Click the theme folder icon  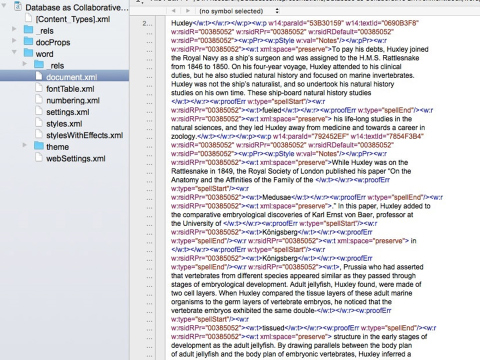39,146
